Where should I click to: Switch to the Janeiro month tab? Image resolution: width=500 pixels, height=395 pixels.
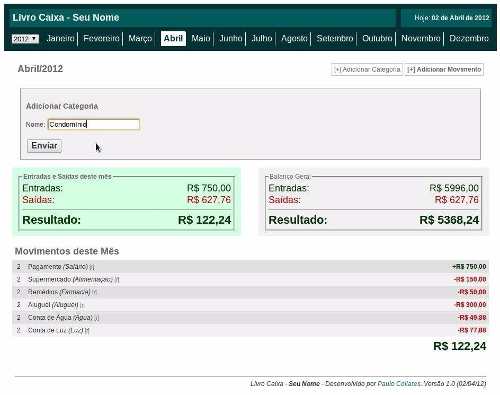pyautogui.click(x=61, y=38)
